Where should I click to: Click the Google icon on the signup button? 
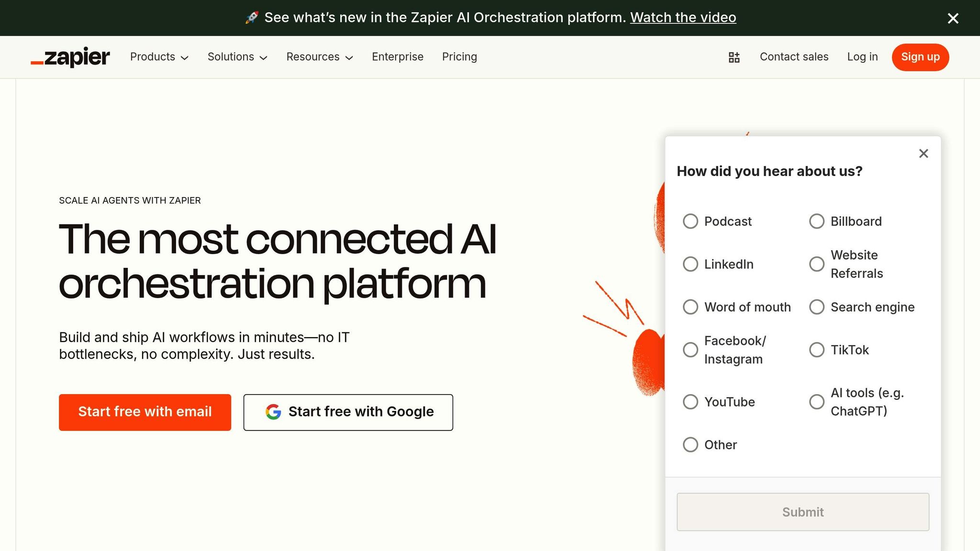point(273,412)
